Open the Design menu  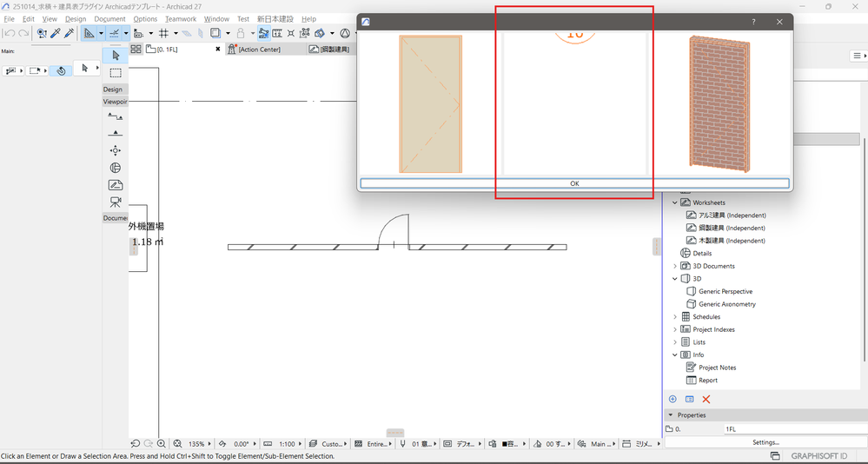pyautogui.click(x=76, y=19)
